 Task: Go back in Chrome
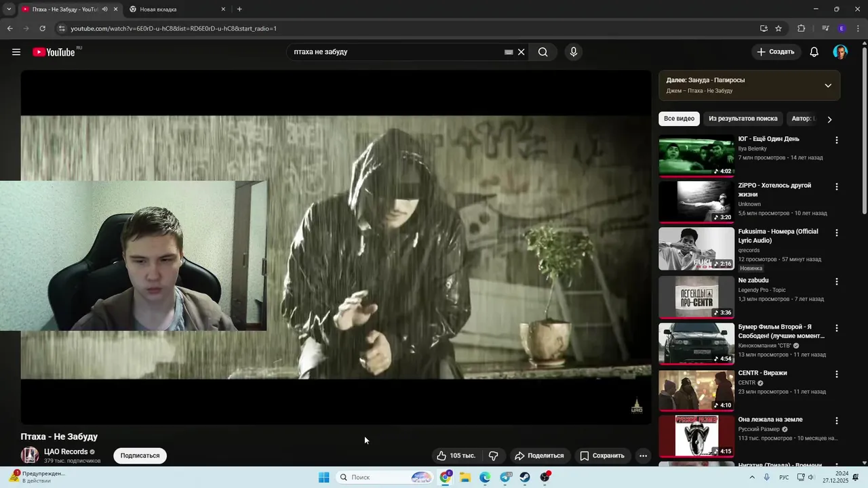(x=9, y=28)
